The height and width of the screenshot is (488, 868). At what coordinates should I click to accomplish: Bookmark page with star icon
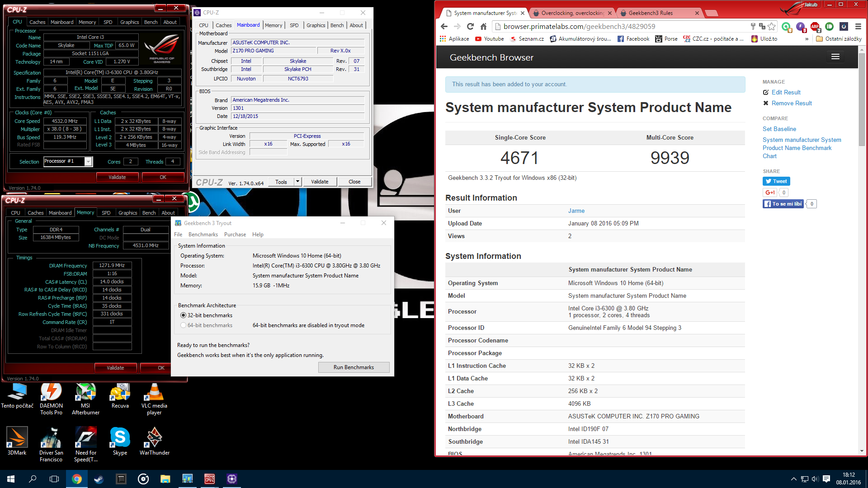[x=772, y=27]
